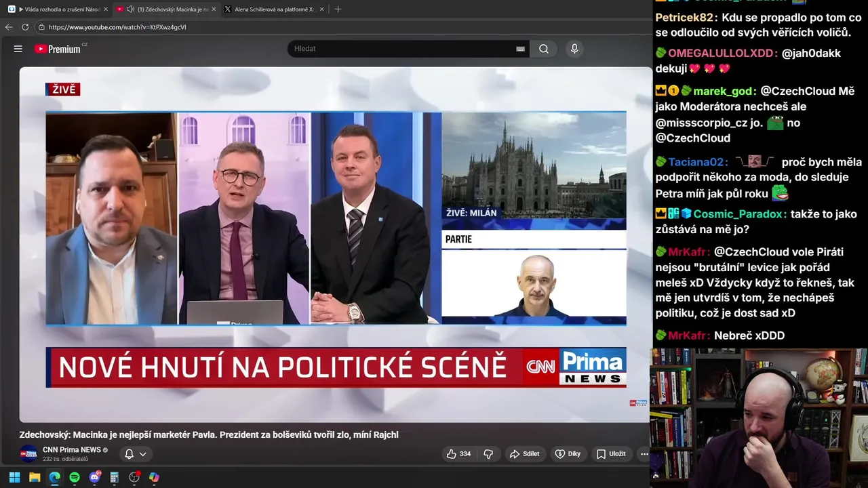Switch to the "Alena Schillerová na platformě X" tab
The height and width of the screenshot is (488, 868).
274,9
